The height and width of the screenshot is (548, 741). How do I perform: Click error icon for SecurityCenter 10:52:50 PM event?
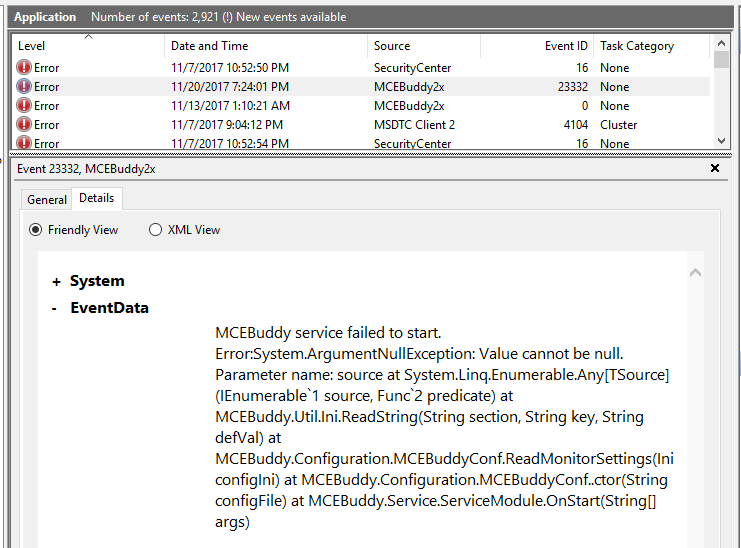pyautogui.click(x=24, y=68)
